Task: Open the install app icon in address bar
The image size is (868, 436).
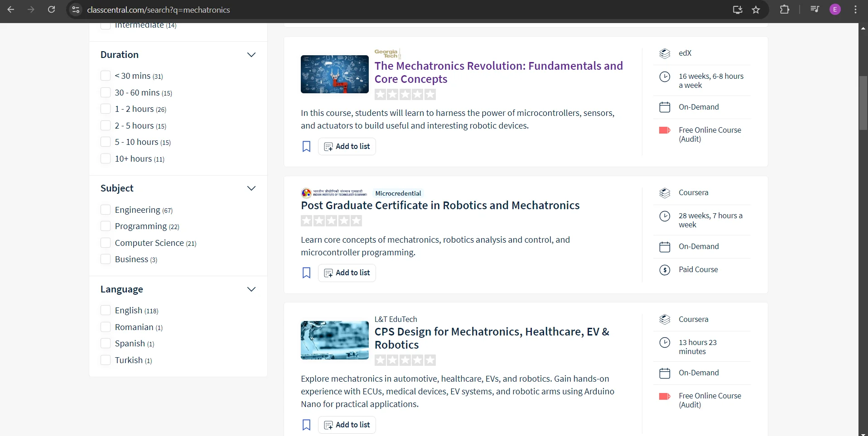Action: pos(738,10)
